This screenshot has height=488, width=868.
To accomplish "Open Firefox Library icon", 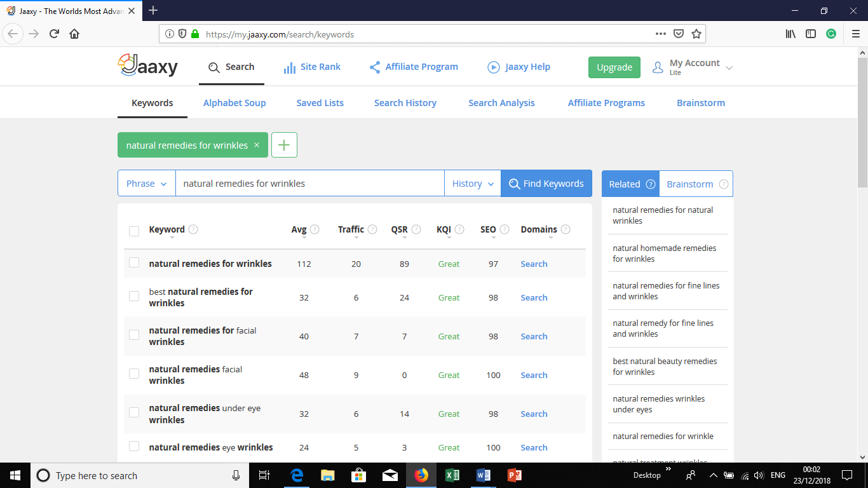I will [x=790, y=34].
